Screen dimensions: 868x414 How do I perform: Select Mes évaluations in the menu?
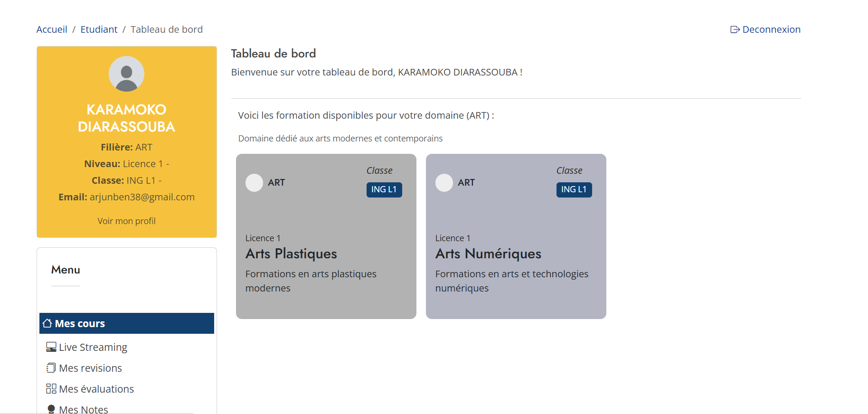point(96,389)
